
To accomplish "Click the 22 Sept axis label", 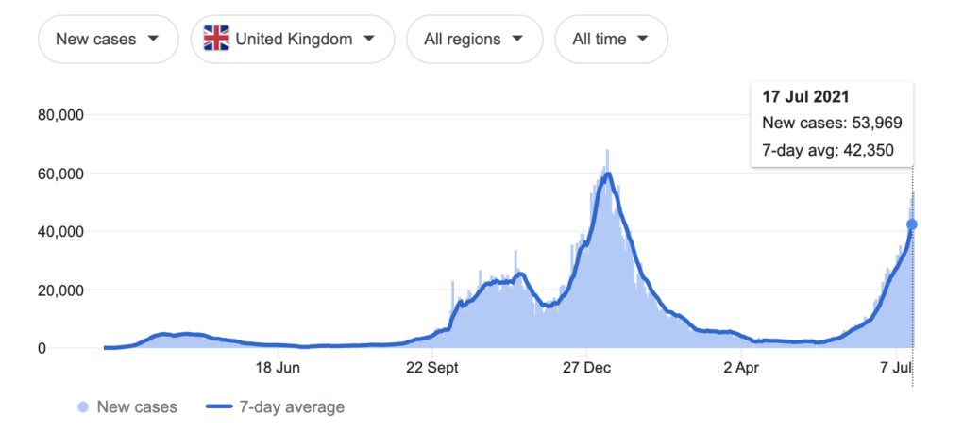I will coord(431,368).
